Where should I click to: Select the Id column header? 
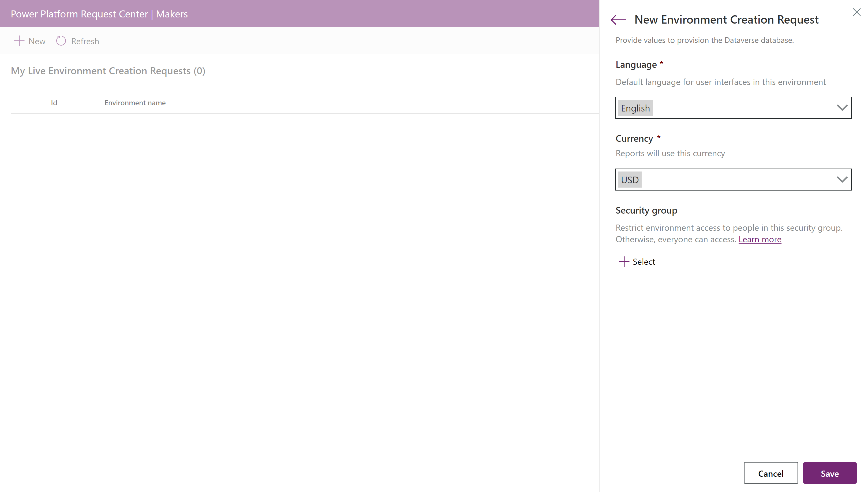tap(54, 102)
